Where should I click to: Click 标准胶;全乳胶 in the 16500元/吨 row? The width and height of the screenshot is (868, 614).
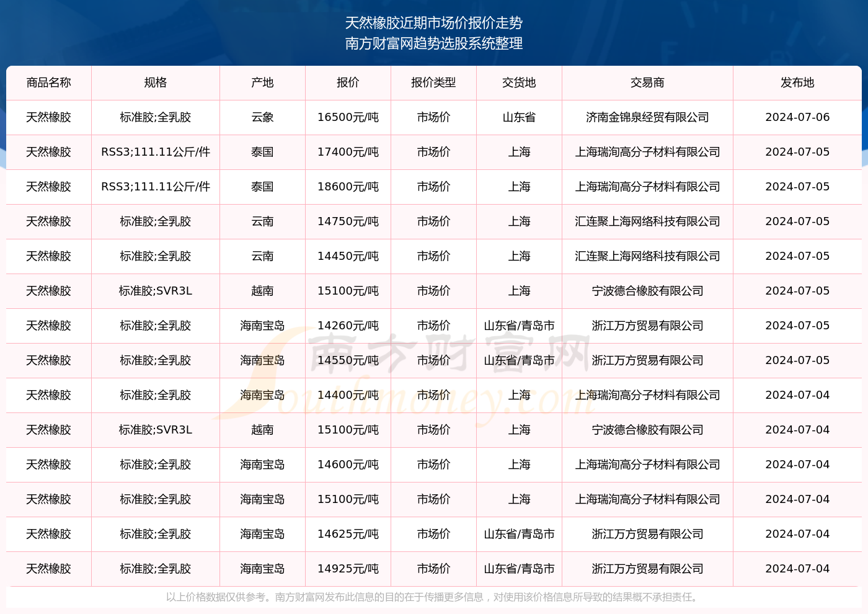156,117
